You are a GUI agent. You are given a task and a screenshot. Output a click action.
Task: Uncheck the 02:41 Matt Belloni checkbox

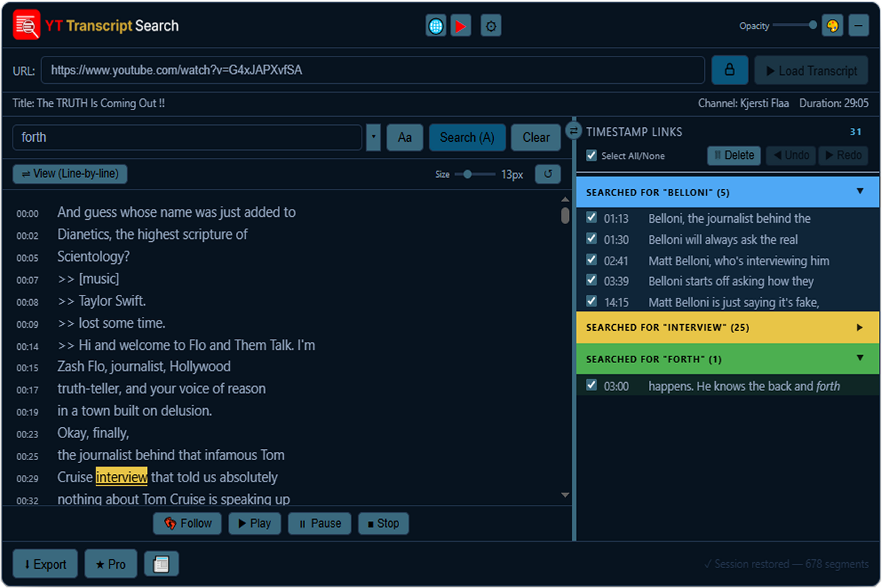[591, 259]
